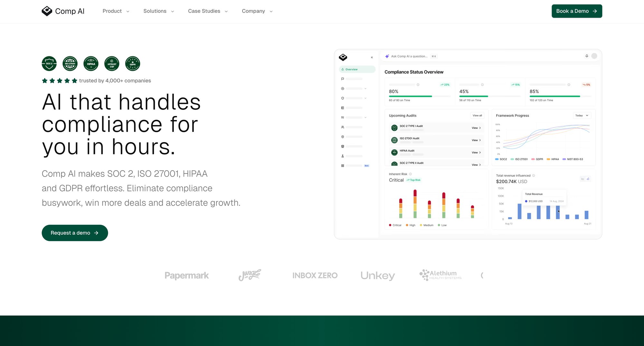This screenshot has height=346, width=644.
Task: Collapse the dashboard sidebar with arrow icon
Action: (x=372, y=58)
